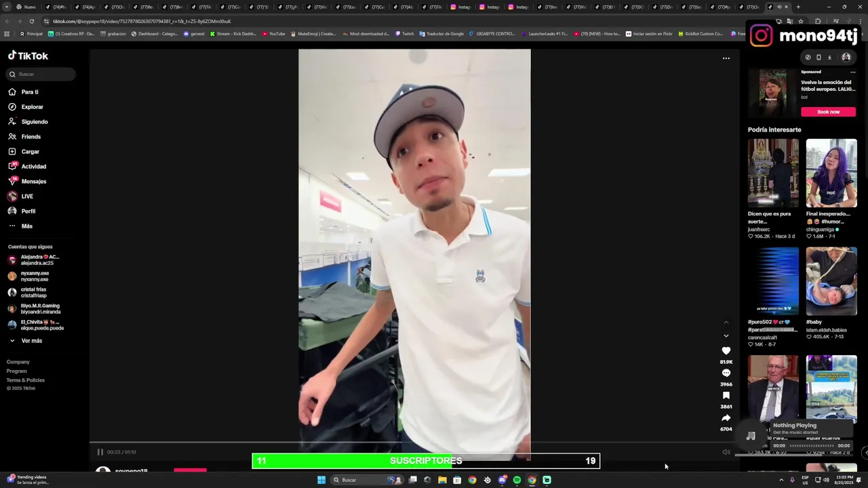Share the video with the arrow icon
The image size is (868, 488).
click(x=726, y=418)
